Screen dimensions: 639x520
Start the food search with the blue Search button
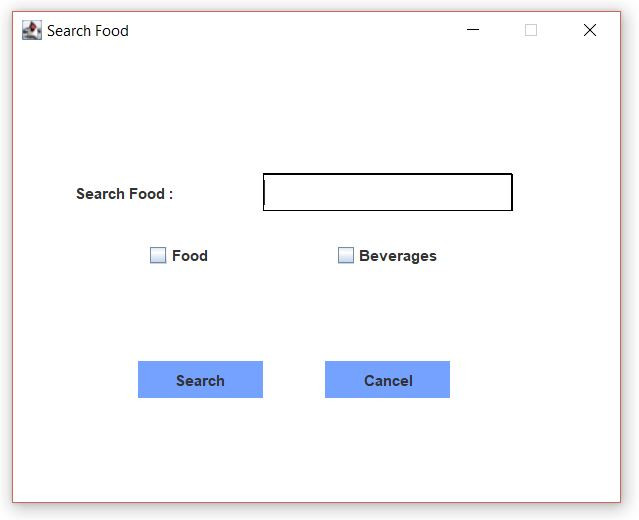point(200,379)
